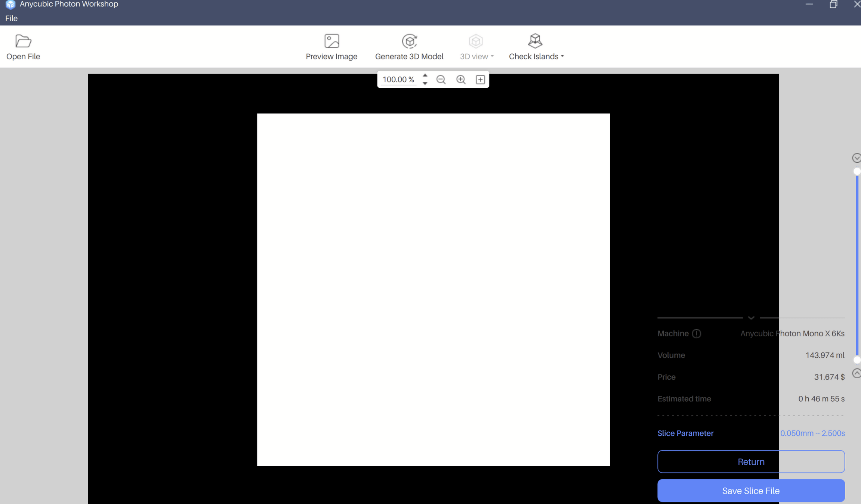
Task: Click the Machine info icon
Action: tap(696, 334)
